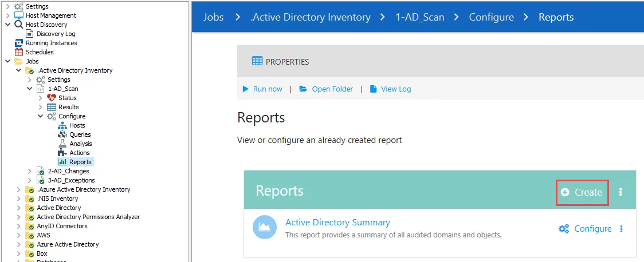644x262 pixels.
Task: Select the AnyID Connectors tree item
Action: point(62,226)
